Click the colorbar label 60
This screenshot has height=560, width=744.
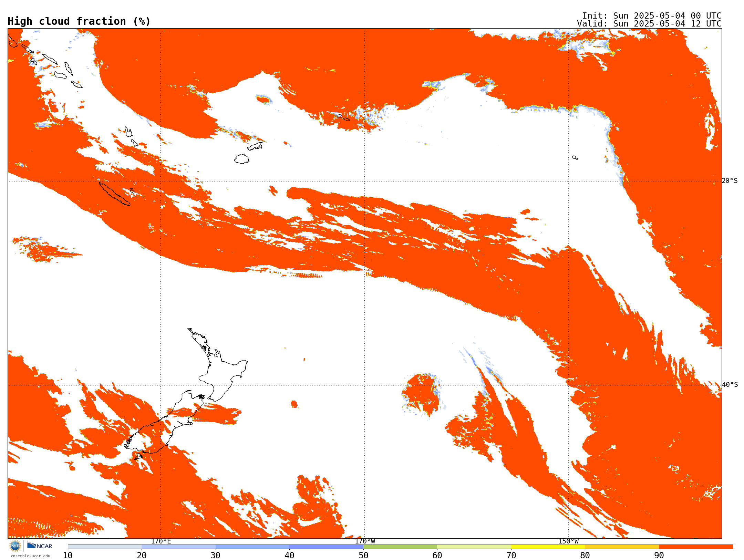[x=437, y=556]
